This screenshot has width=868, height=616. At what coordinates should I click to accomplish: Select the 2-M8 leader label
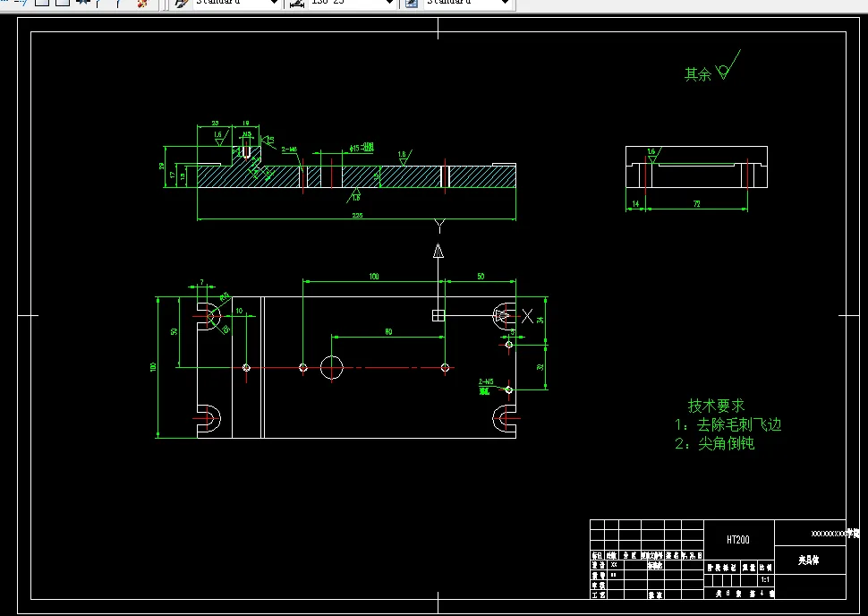289,150
